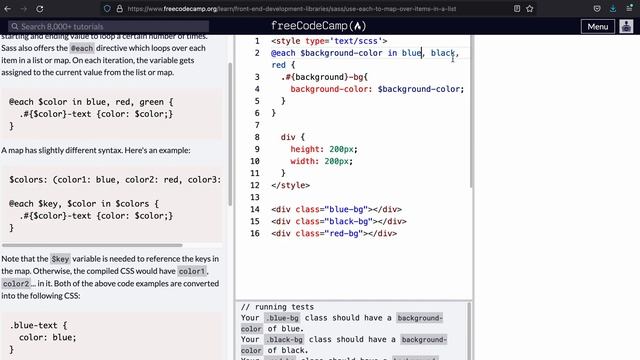Click the browser back arrow
The width and height of the screenshot is (640, 360).
(x=8, y=9)
